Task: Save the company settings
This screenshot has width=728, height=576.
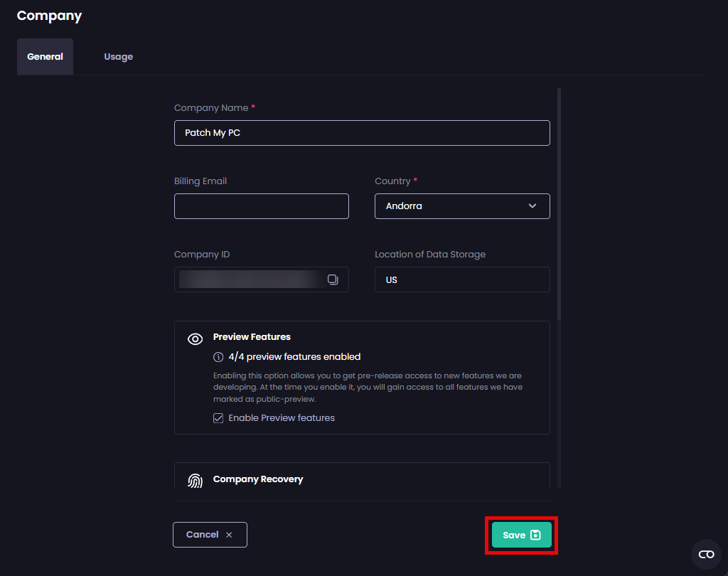Action: (x=521, y=534)
